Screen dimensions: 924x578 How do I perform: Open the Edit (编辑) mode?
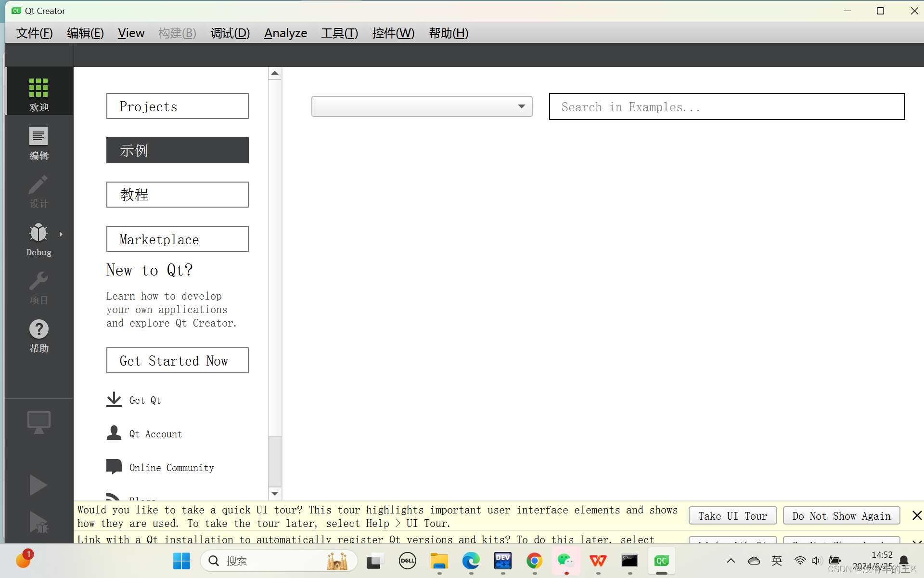point(39,143)
